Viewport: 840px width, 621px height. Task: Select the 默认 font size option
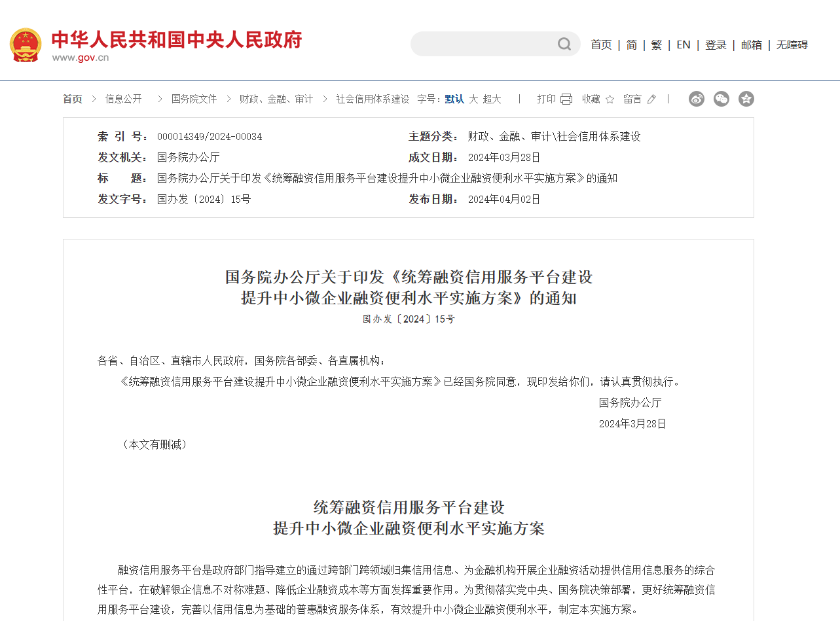454,99
